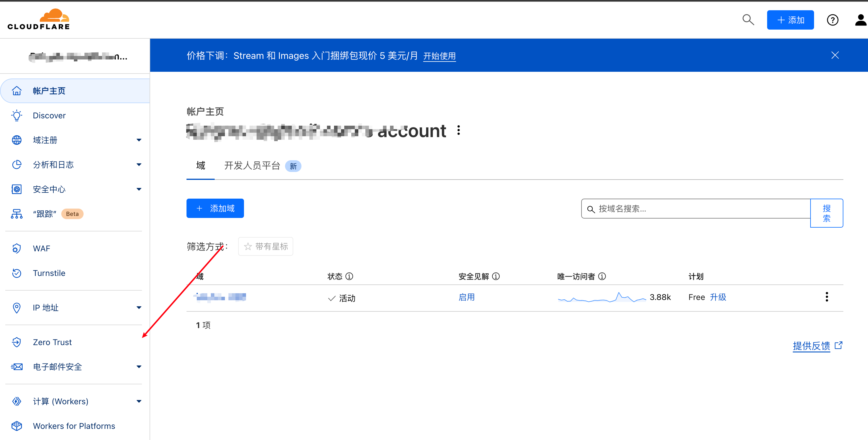
Task: Open the account profile icon
Action: point(859,20)
